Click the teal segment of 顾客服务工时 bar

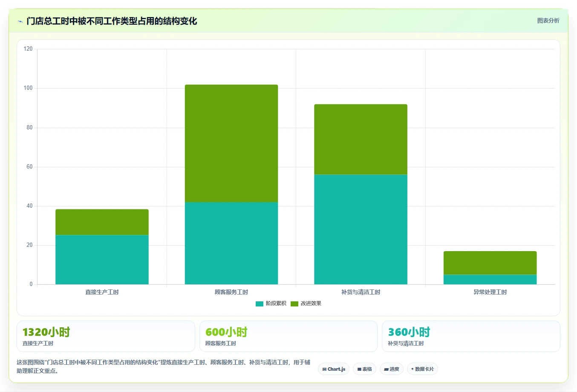(x=231, y=243)
